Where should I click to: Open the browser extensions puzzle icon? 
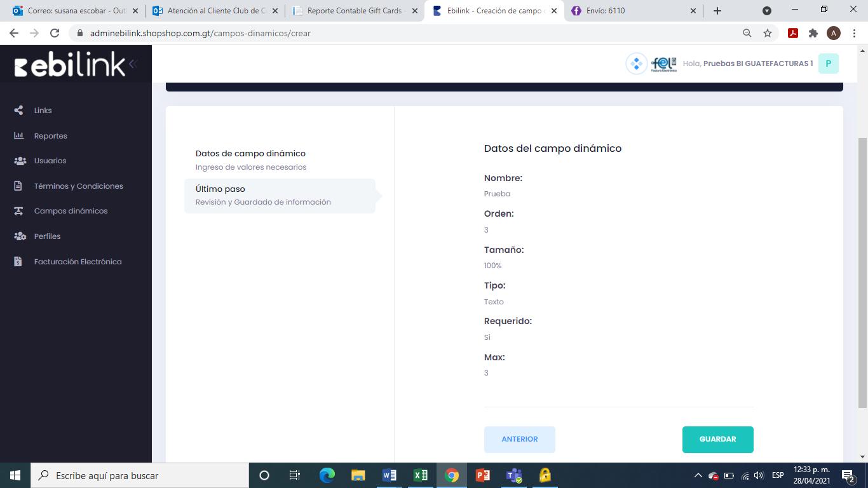point(813,33)
